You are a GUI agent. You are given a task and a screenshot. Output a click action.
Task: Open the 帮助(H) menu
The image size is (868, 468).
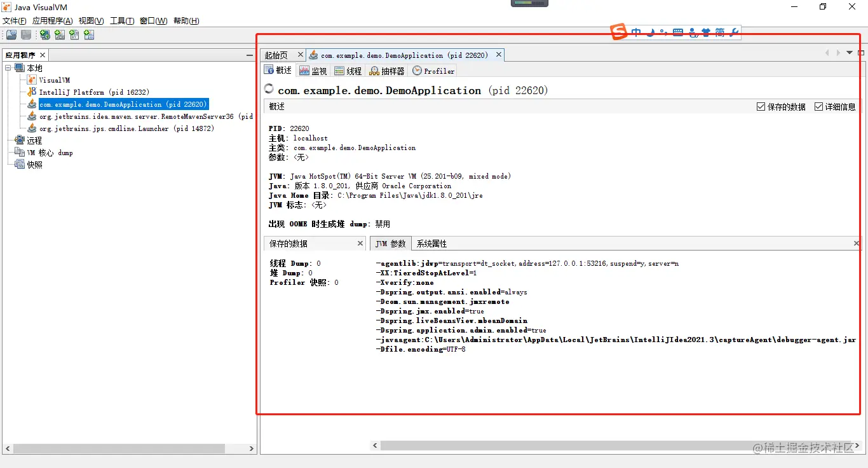186,21
